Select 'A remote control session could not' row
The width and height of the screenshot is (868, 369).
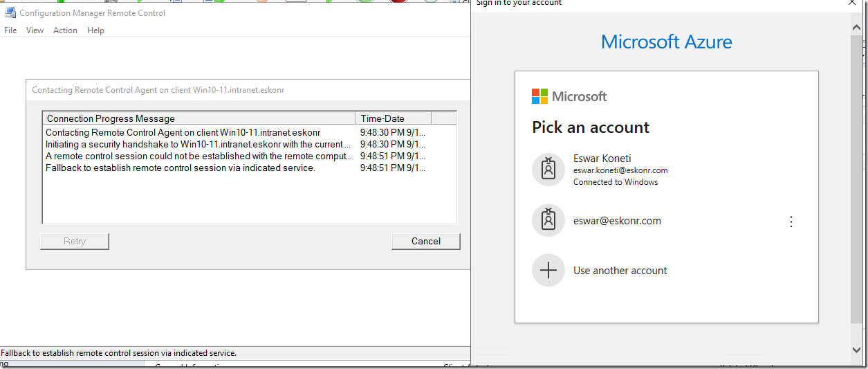249,156
